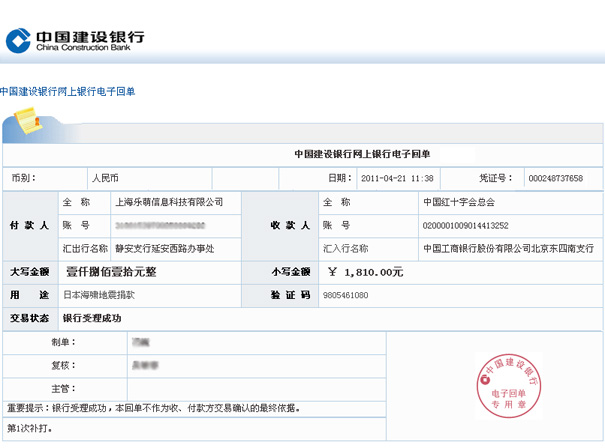Click the 收款人 row header
605x448 pixels.
point(291,226)
